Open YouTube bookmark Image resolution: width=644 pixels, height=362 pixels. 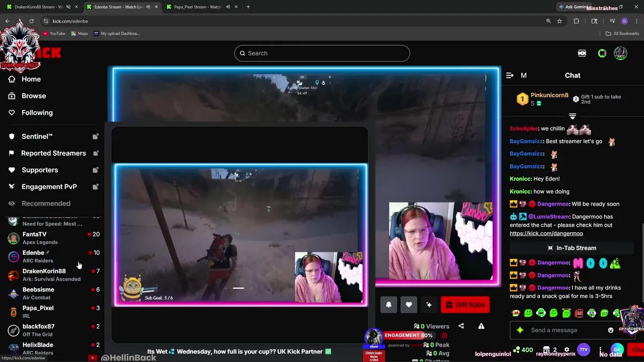(x=54, y=34)
